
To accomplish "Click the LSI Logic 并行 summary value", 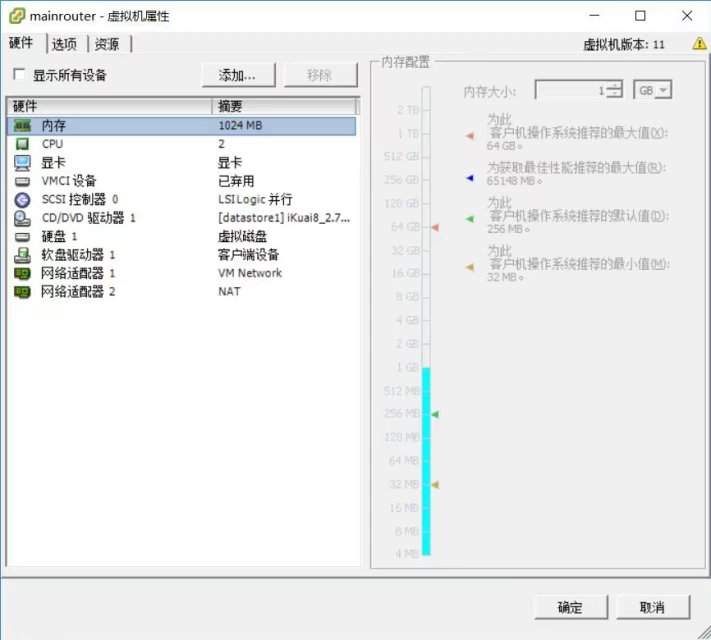I will coord(255,200).
